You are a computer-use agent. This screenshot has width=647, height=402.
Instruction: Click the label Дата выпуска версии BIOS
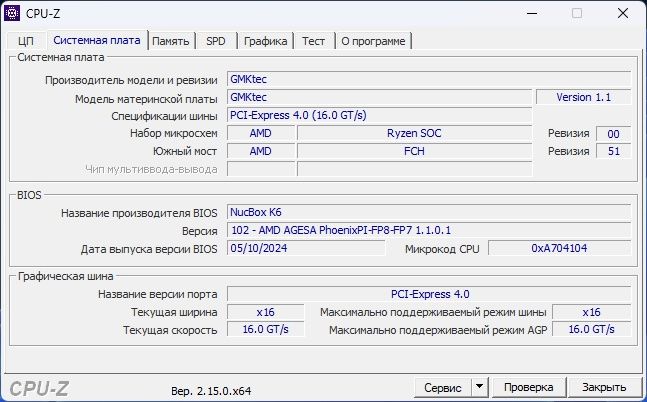(149, 249)
